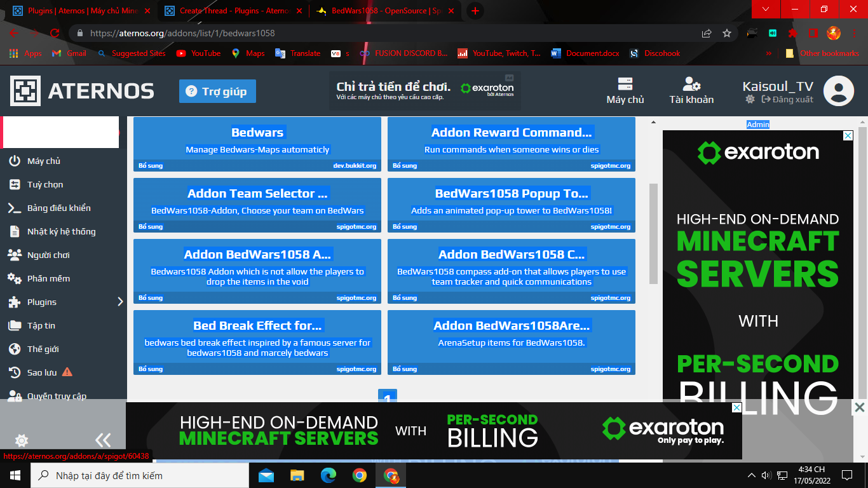The height and width of the screenshot is (488, 868).
Task: Open the Addon BedWars1058Arena setup card
Action: pyautogui.click(x=512, y=342)
